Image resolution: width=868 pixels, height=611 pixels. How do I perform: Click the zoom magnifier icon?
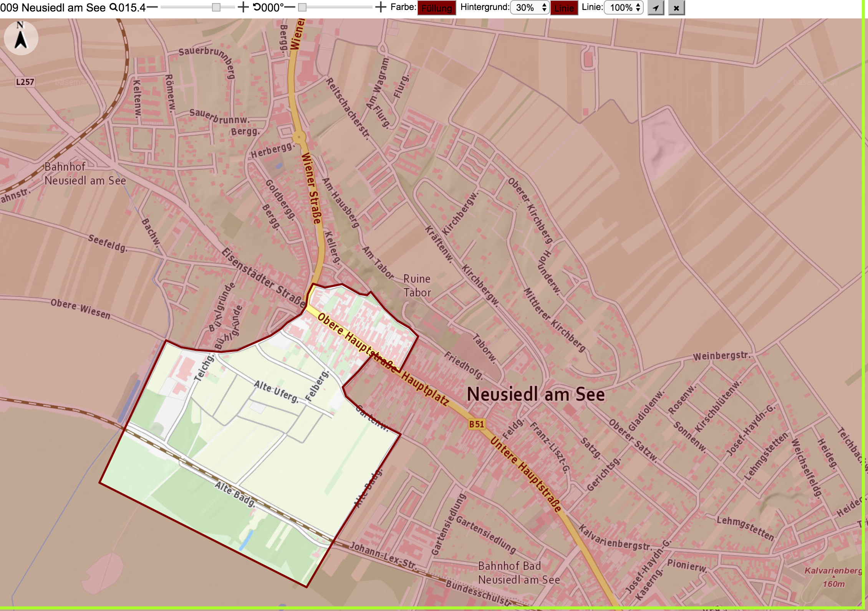pyautogui.click(x=114, y=7)
